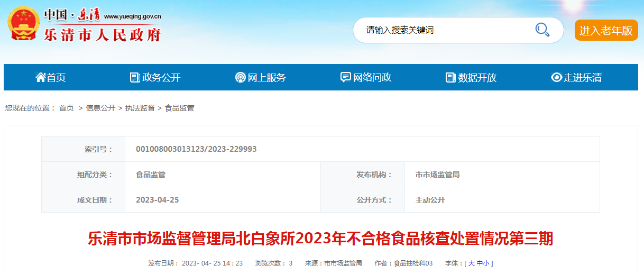The height and width of the screenshot is (274, 644).
Task: Go to 首页 in the breadcrumb trail
Action: (67, 108)
